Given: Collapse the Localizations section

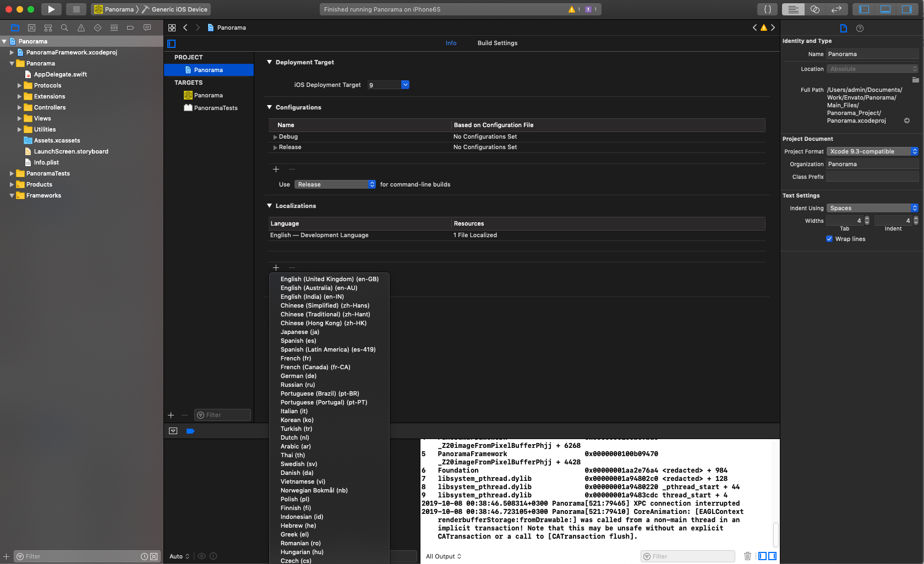Looking at the screenshot, I should click(x=270, y=206).
